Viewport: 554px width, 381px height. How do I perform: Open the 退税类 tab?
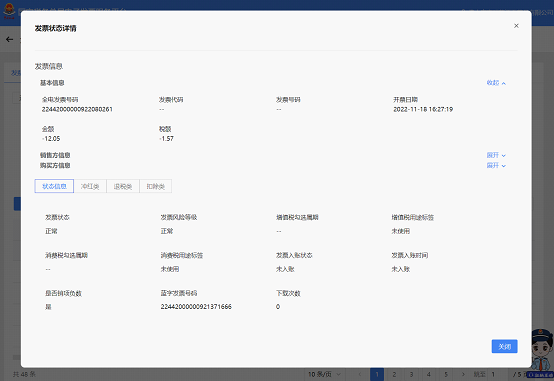123,186
